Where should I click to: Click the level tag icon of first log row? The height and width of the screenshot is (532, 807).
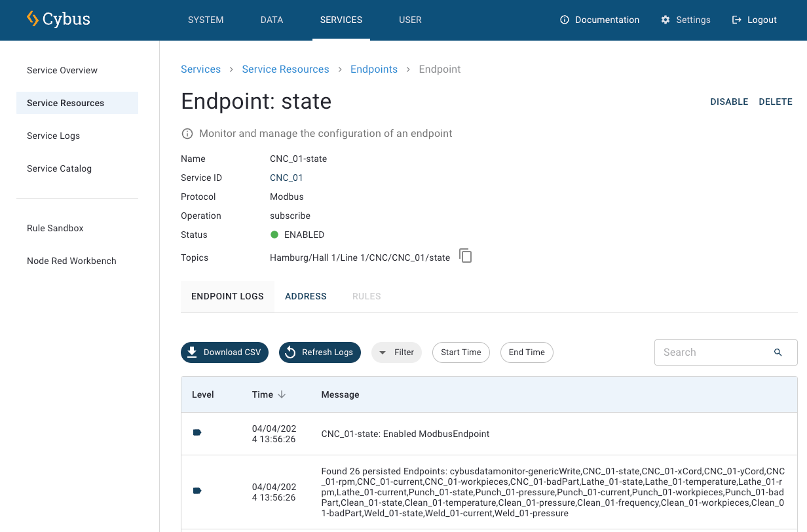pos(197,432)
